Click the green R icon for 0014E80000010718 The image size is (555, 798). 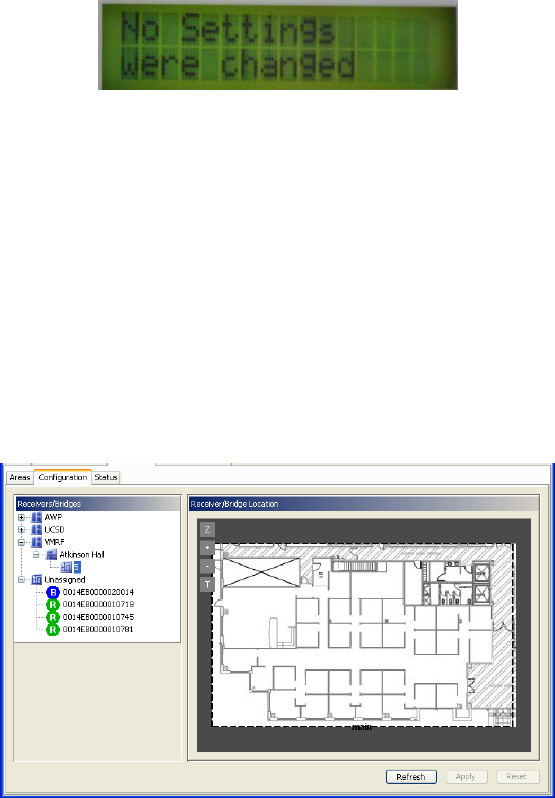[x=52, y=605]
